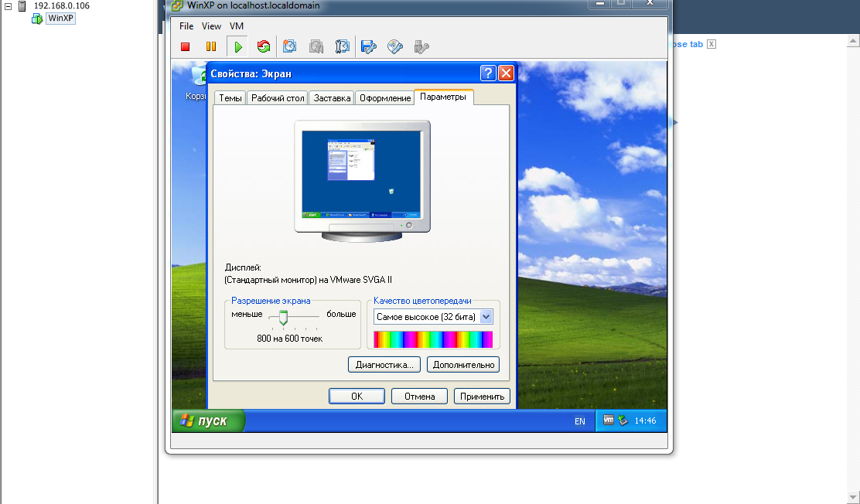Open CD/DVD drive connection settings icon

pyautogui.click(x=395, y=46)
